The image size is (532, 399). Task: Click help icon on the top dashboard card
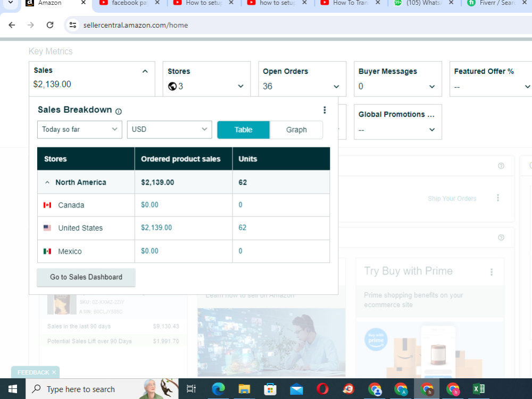pos(501,166)
